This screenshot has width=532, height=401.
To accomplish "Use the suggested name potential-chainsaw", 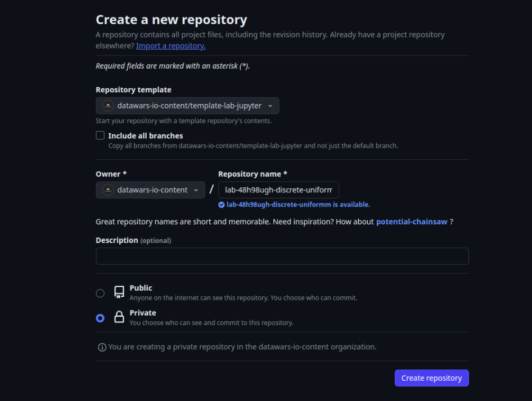I will pos(412,222).
